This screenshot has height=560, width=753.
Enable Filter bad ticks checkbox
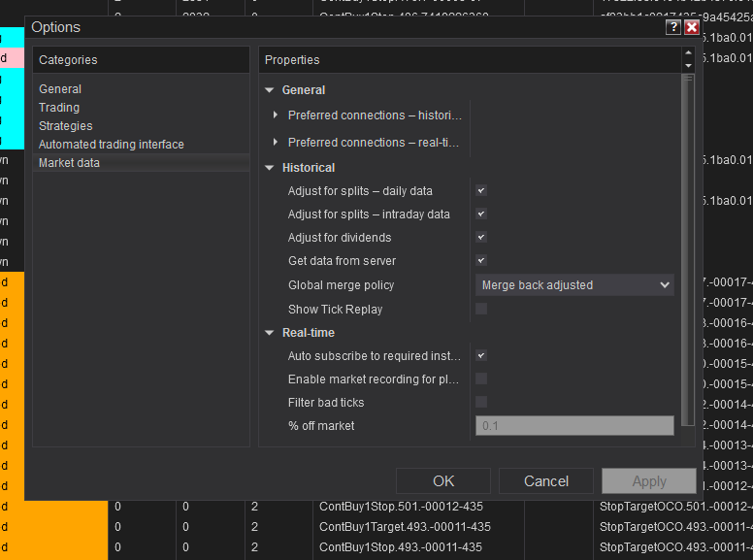[x=481, y=403]
